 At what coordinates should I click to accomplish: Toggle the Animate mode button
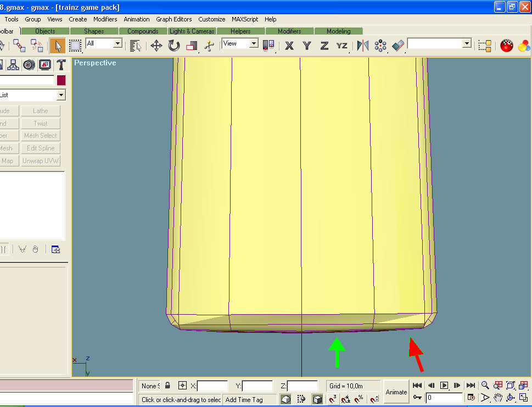(396, 392)
